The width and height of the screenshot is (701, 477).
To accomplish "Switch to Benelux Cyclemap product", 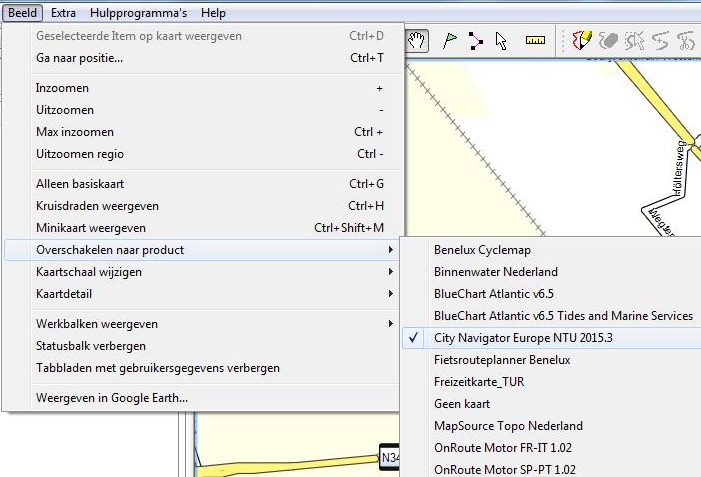I will point(551,250).
